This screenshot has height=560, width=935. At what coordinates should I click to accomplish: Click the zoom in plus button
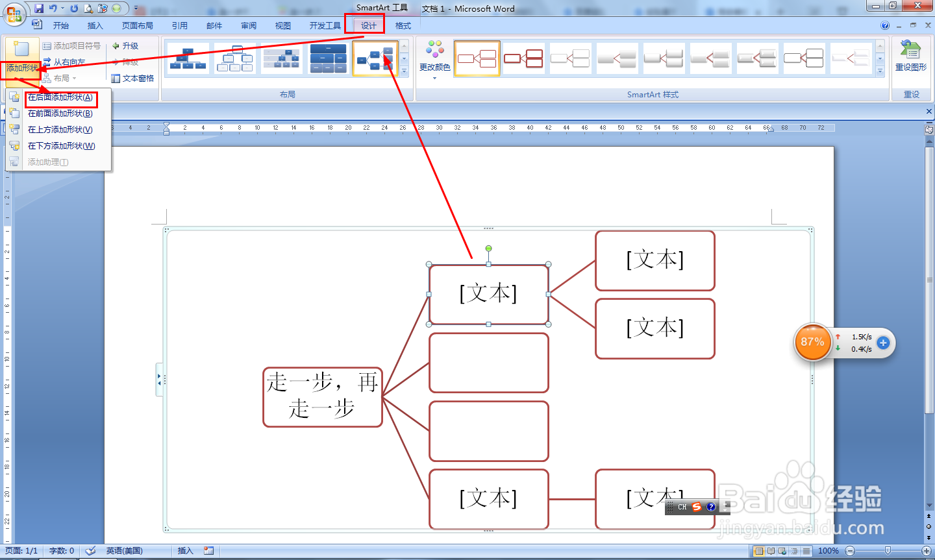pyautogui.click(x=927, y=551)
